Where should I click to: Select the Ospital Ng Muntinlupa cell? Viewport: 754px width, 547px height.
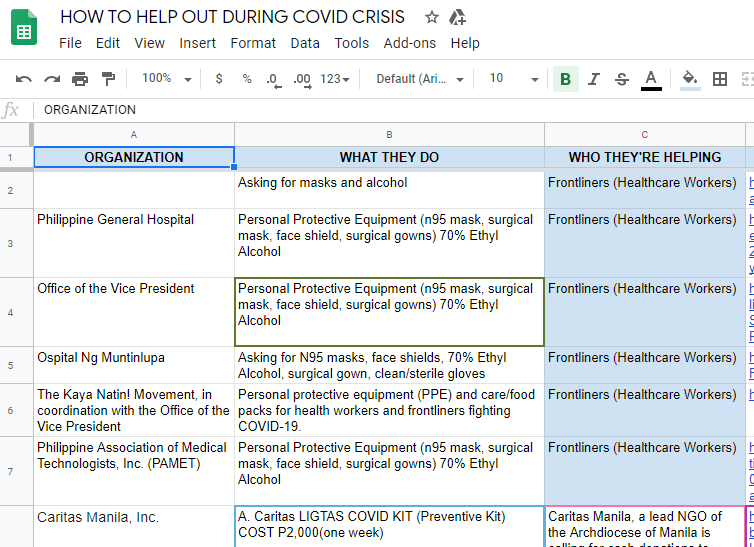134,365
